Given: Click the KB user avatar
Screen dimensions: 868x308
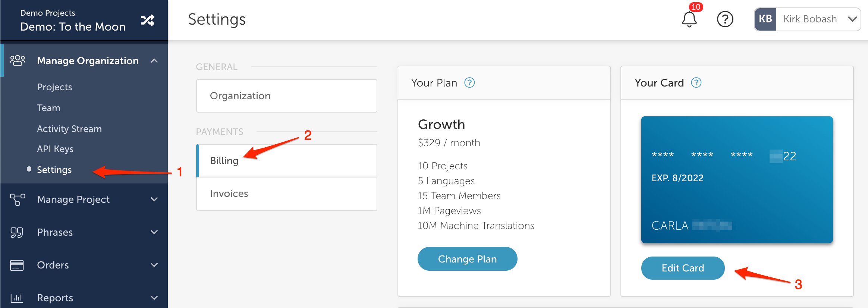Looking at the screenshot, I should click(765, 19).
